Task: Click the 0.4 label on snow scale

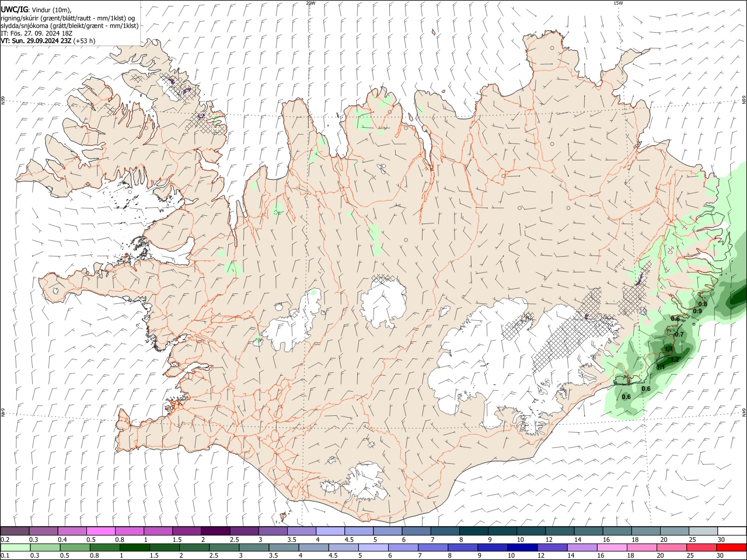Action: [62, 540]
